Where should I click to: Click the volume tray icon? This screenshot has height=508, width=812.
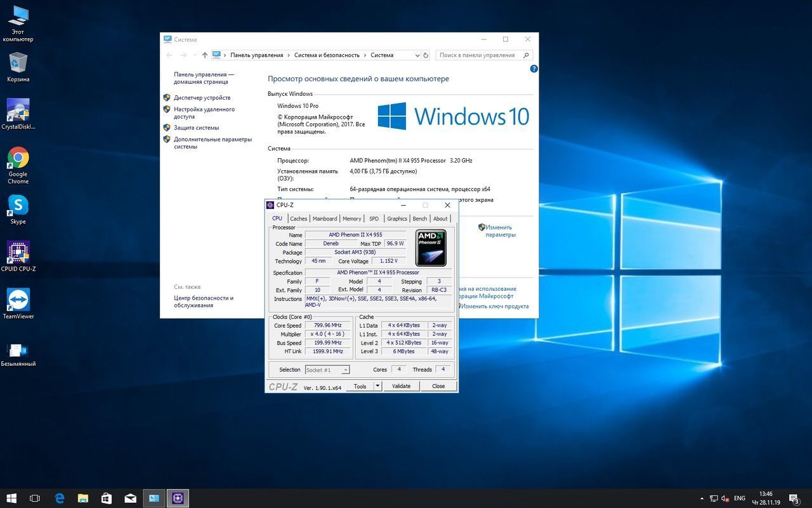(725, 498)
